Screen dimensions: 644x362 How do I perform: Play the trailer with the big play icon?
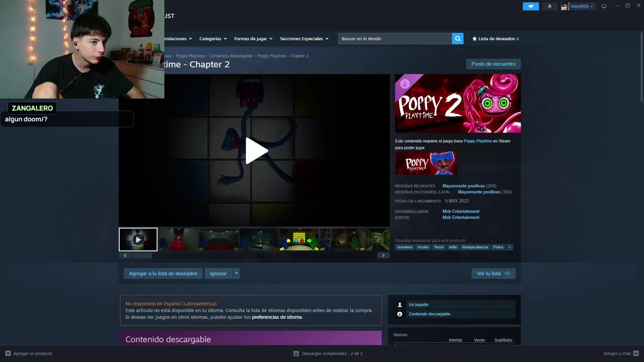(x=256, y=150)
